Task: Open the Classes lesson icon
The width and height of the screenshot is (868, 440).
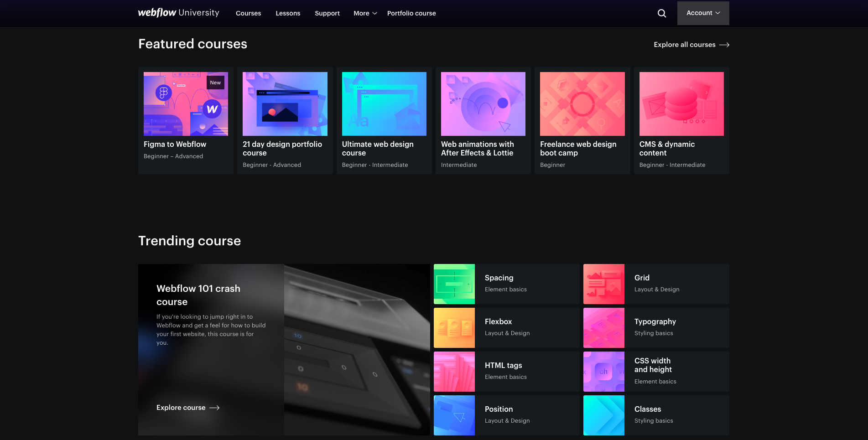Action: [604, 415]
